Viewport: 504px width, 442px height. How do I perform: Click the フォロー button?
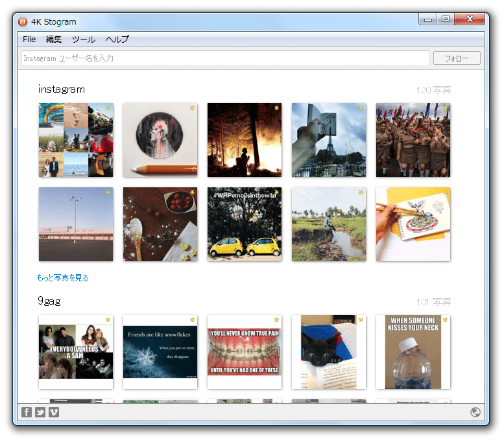(x=457, y=58)
